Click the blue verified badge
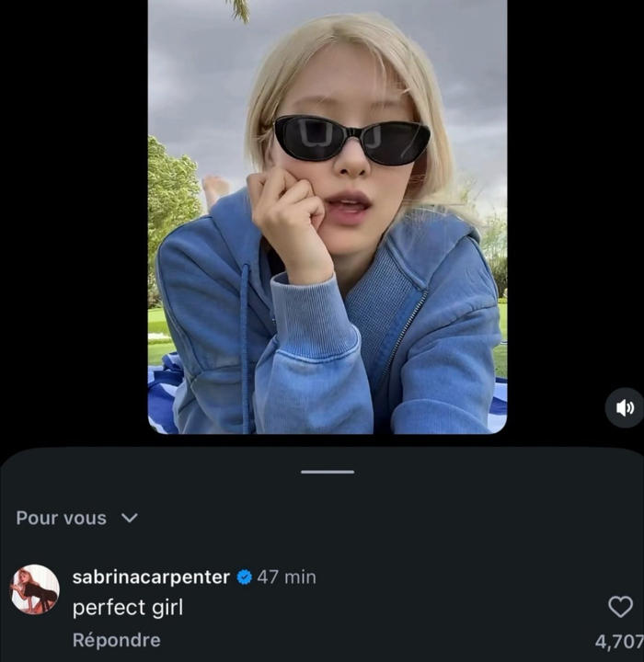Image resolution: width=644 pixels, height=662 pixels. point(244,577)
